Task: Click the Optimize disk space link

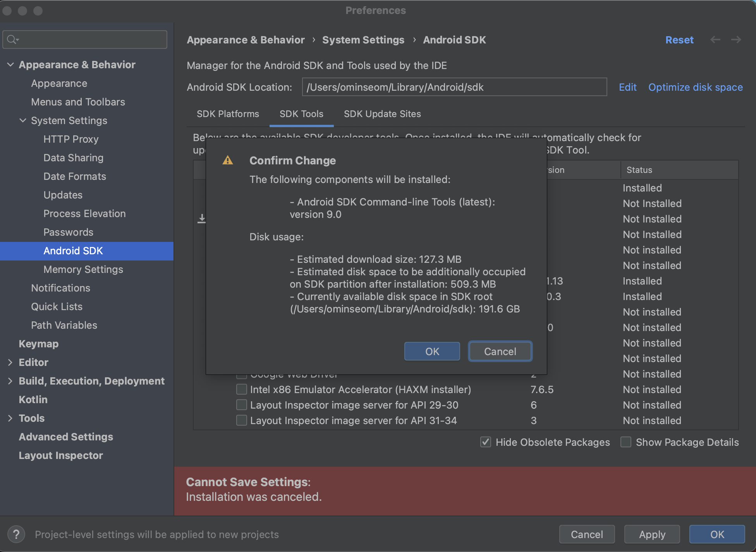Action: 695,87
